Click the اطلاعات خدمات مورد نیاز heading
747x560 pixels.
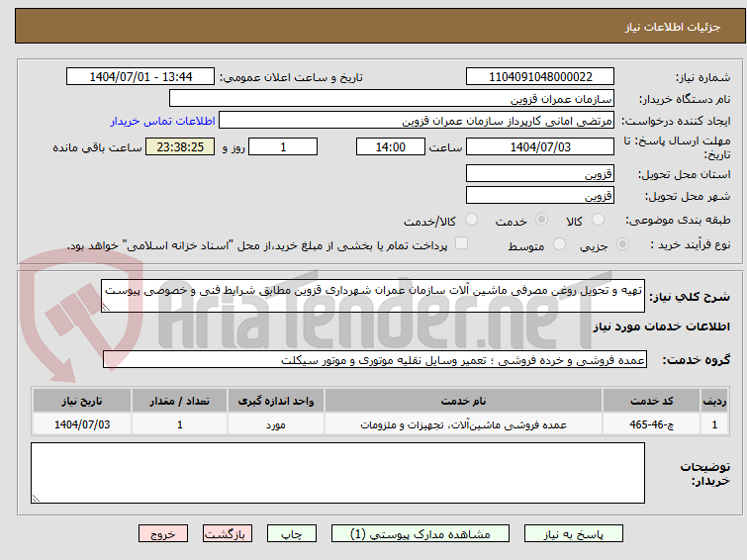[x=661, y=327]
